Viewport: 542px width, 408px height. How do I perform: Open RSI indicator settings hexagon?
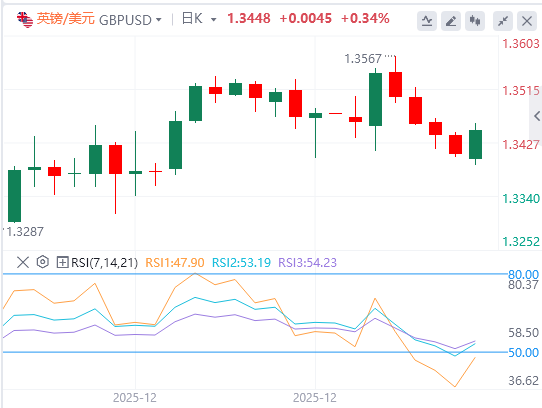coord(43,262)
